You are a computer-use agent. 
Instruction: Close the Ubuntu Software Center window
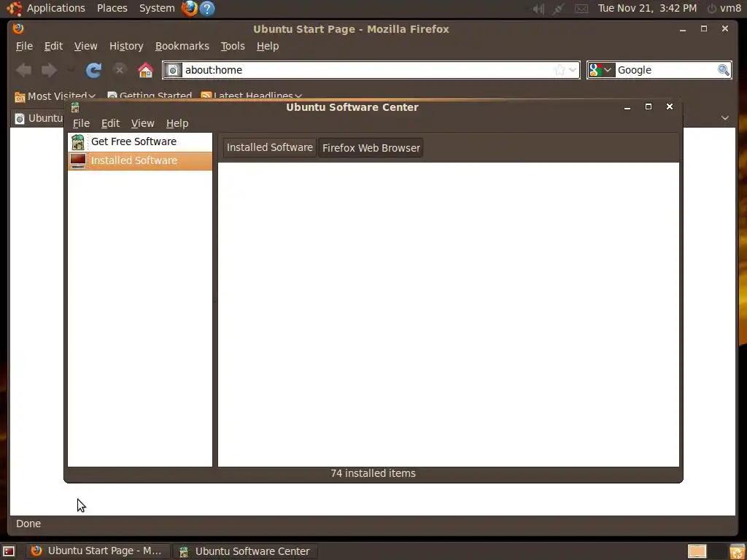pos(670,106)
